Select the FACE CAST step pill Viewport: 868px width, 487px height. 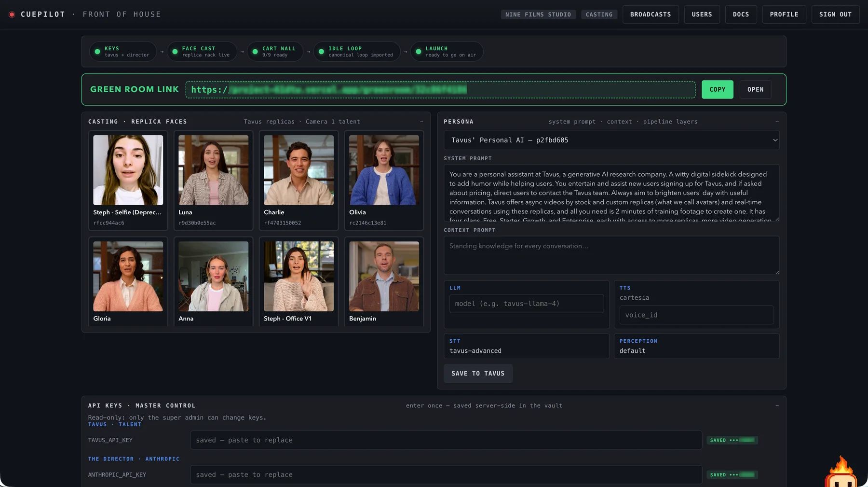202,52
